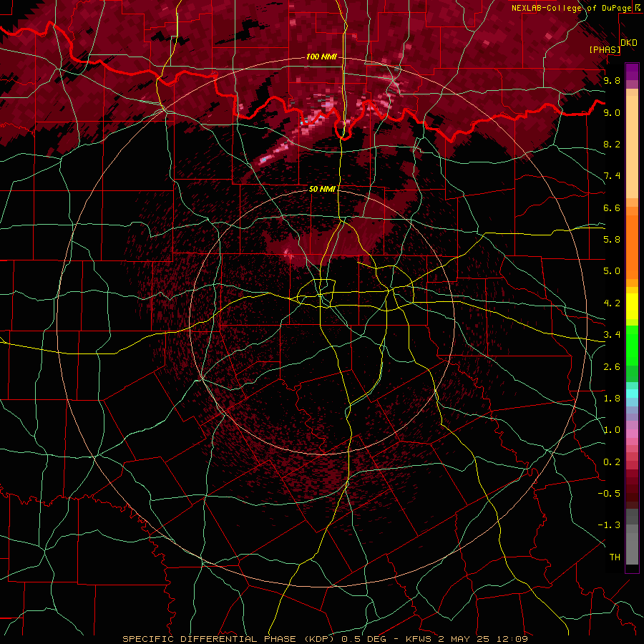The width and height of the screenshot is (644, 644).
Task: Click the 5.0 legend value
Action: (612, 271)
